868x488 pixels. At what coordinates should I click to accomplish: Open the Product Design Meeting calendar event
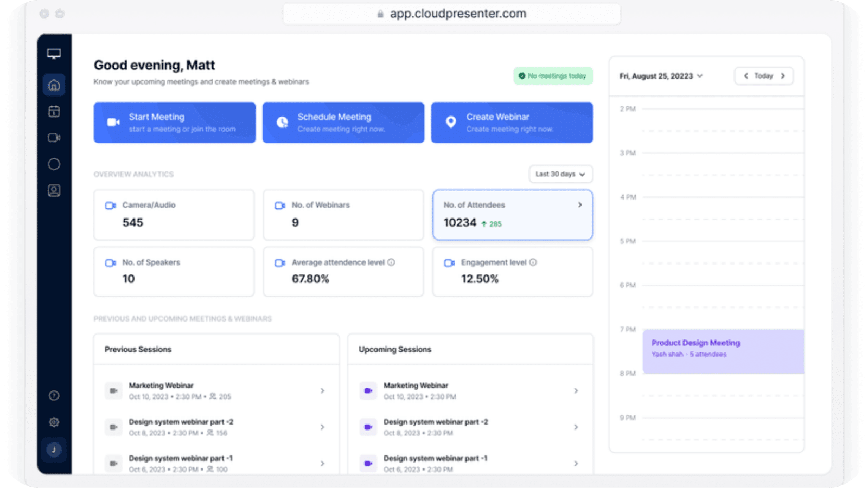(723, 351)
